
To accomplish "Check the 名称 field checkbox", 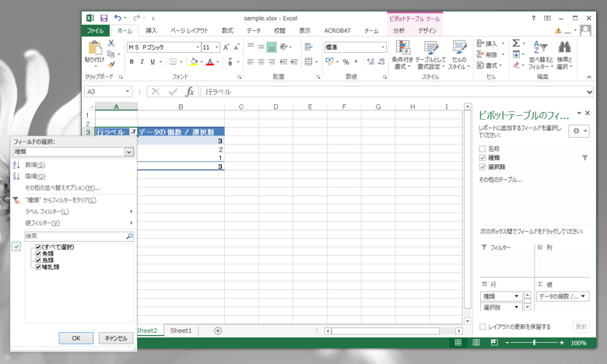I will [x=482, y=149].
